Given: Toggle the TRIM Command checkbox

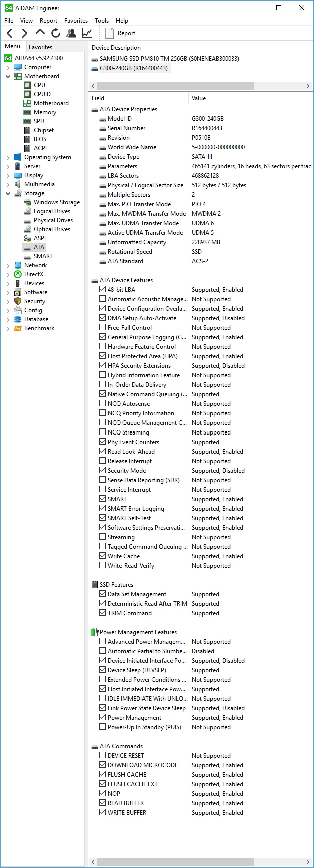Looking at the screenshot, I should click(103, 613).
